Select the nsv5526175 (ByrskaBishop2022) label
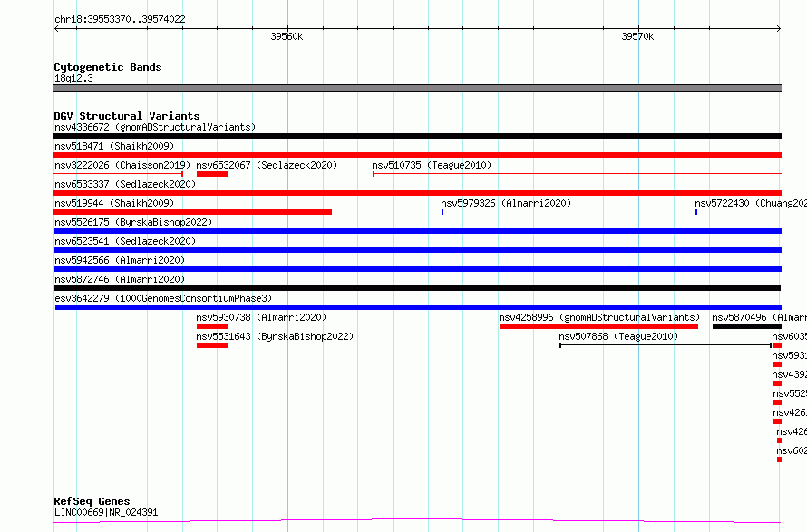 [x=133, y=222]
